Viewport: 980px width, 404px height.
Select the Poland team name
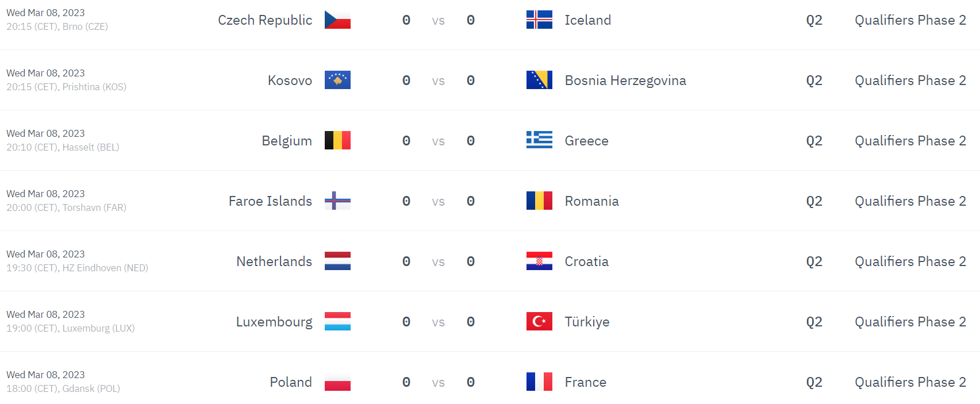[x=291, y=382]
